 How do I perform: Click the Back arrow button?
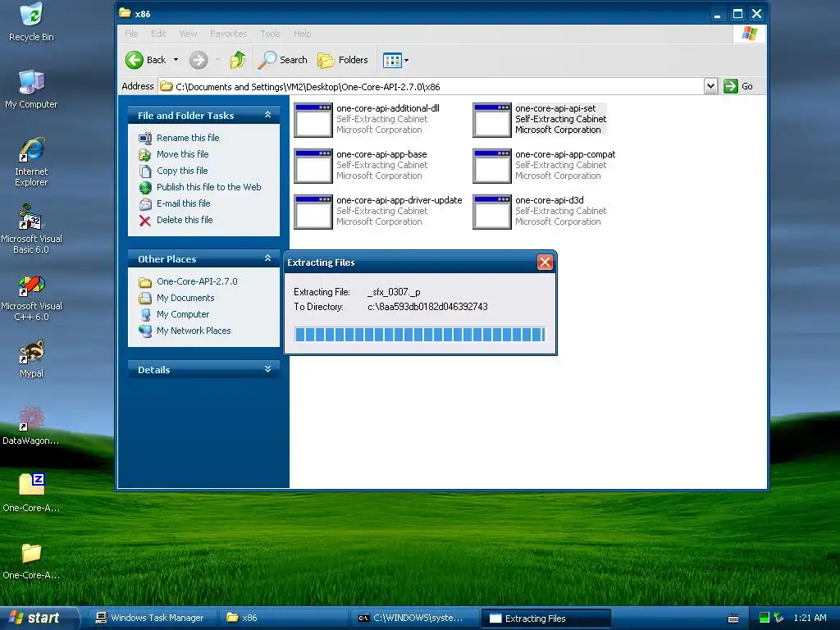coord(135,60)
